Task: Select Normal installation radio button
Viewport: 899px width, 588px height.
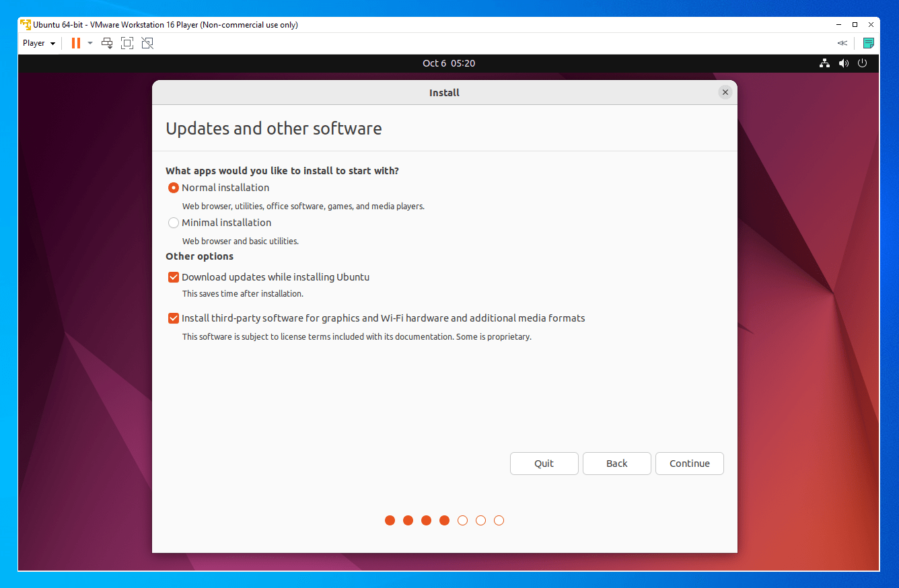Action: pyautogui.click(x=174, y=188)
